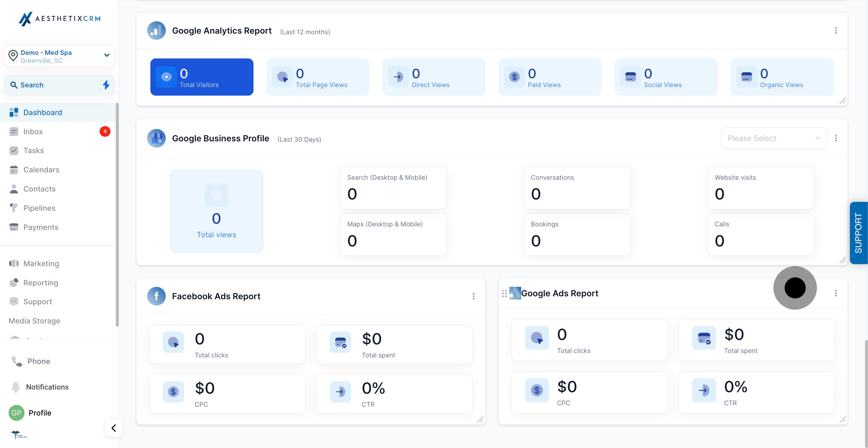This screenshot has width=868, height=448.
Task: Collapse the sidebar with the arrow button
Action: (x=113, y=428)
